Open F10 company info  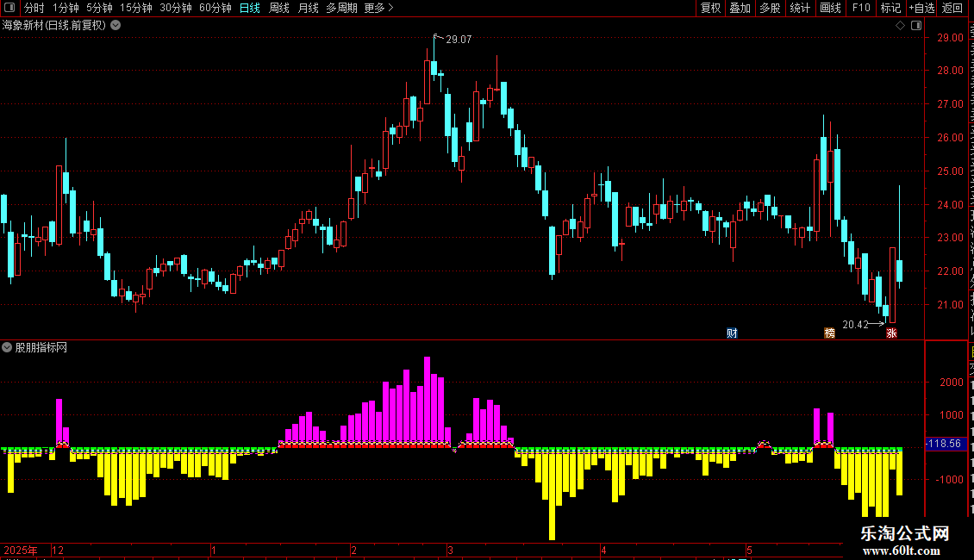click(860, 8)
